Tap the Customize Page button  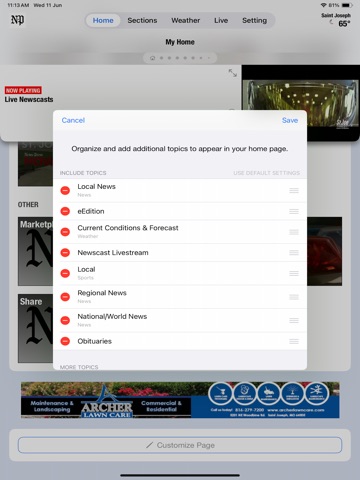click(x=180, y=445)
